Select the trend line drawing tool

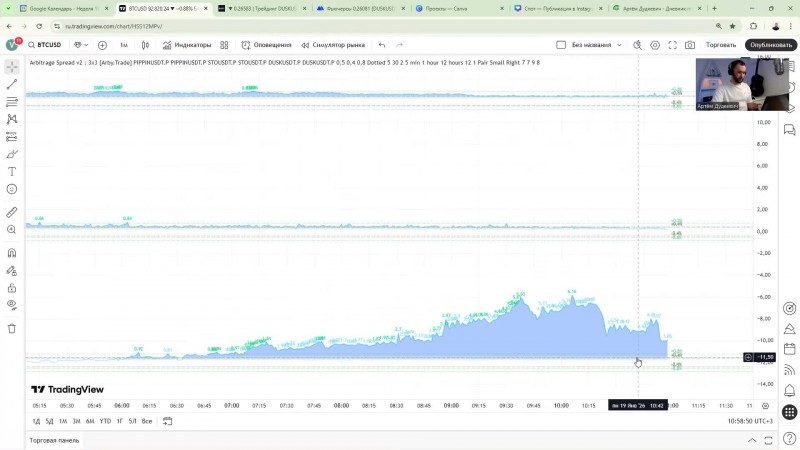click(12, 85)
